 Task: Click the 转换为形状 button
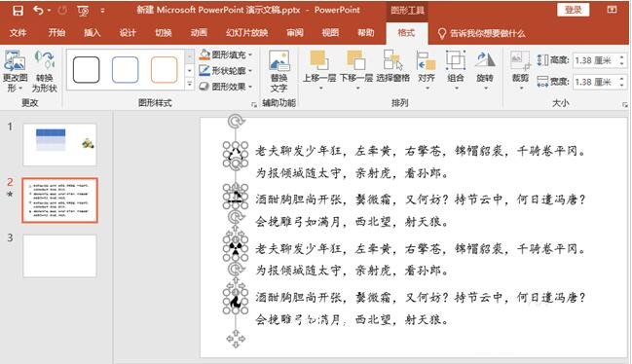45,70
